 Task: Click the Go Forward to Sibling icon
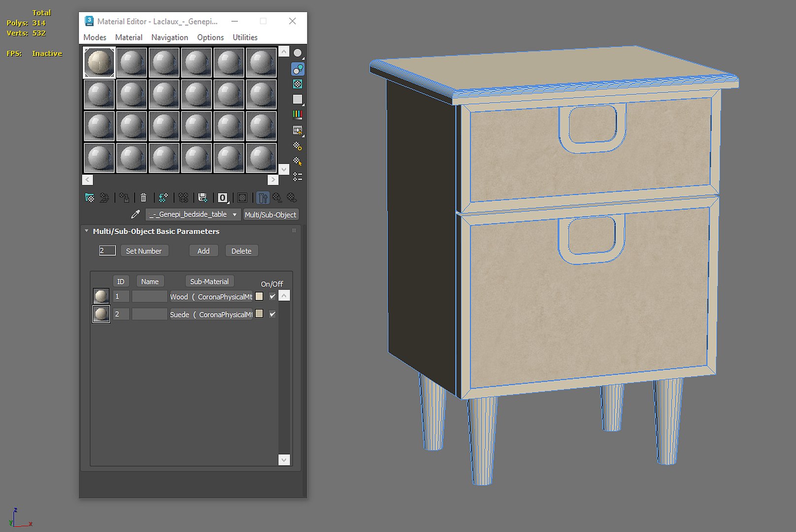pyautogui.click(x=292, y=198)
